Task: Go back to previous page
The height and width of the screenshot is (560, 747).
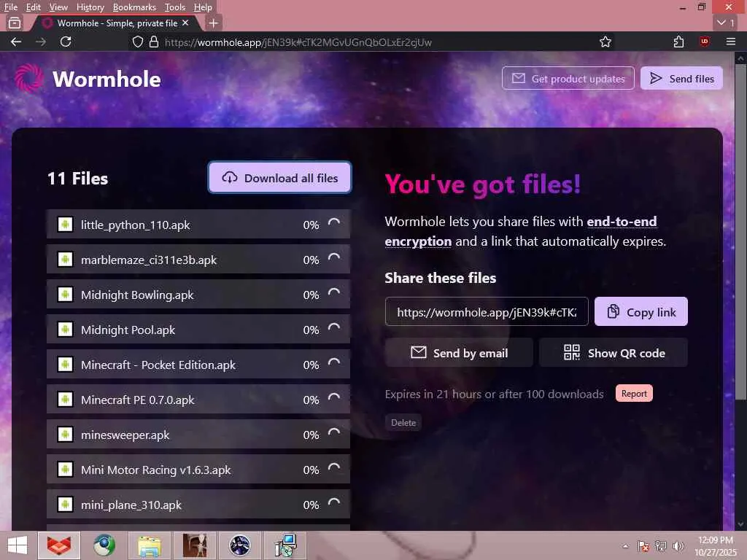Action: [x=16, y=42]
